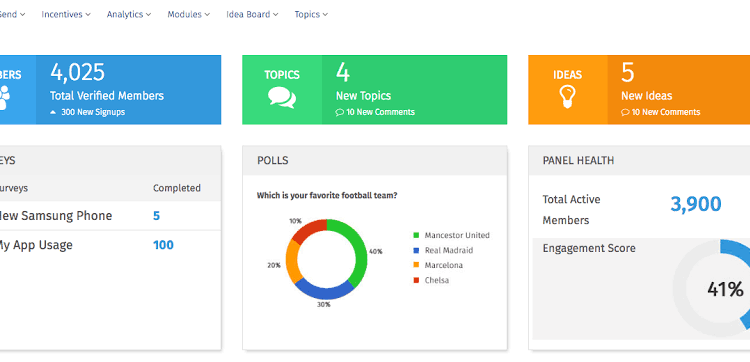Open New Topics link in green card
Screen dimensions: 750x362
point(364,96)
